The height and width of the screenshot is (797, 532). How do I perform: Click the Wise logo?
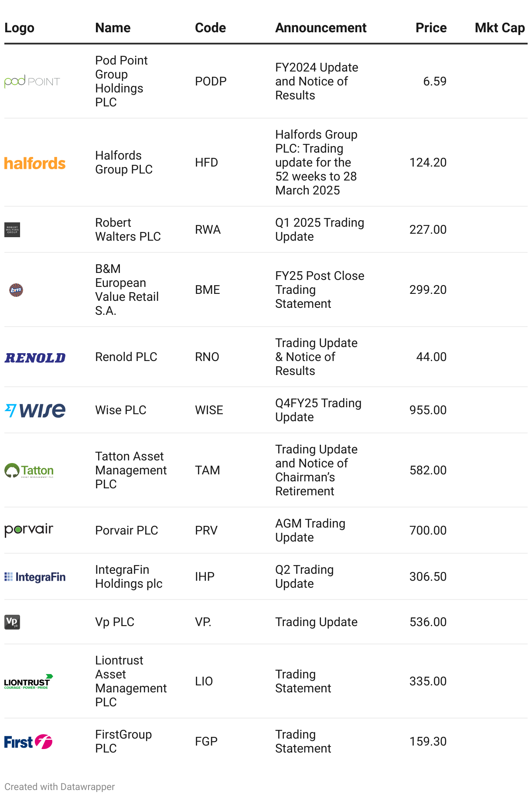coord(35,410)
